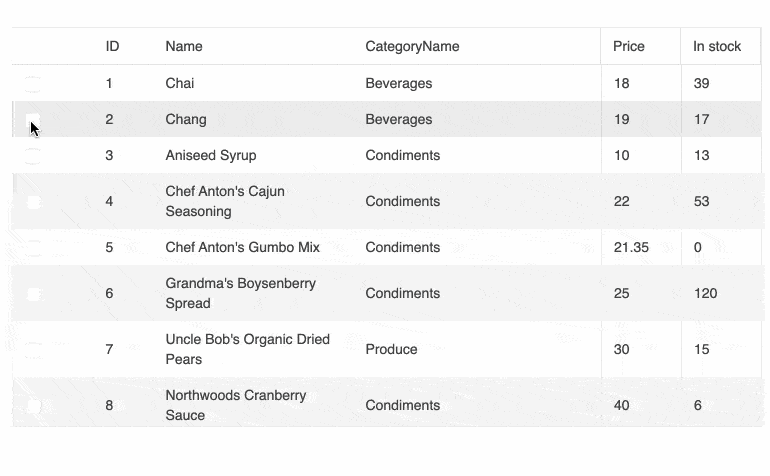Toggle checkbox for Chef Anton's Cajun Seasoning
This screenshot has height=476, width=770.
33,202
